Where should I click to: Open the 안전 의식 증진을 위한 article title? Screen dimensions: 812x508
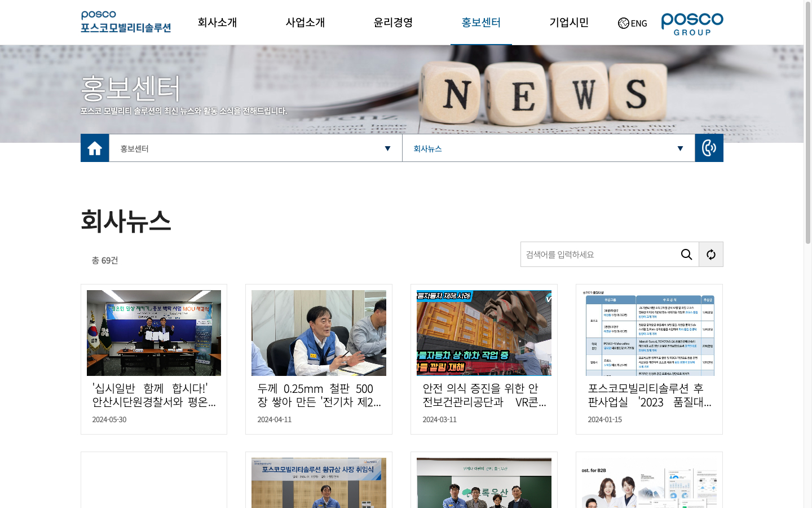[x=484, y=395]
